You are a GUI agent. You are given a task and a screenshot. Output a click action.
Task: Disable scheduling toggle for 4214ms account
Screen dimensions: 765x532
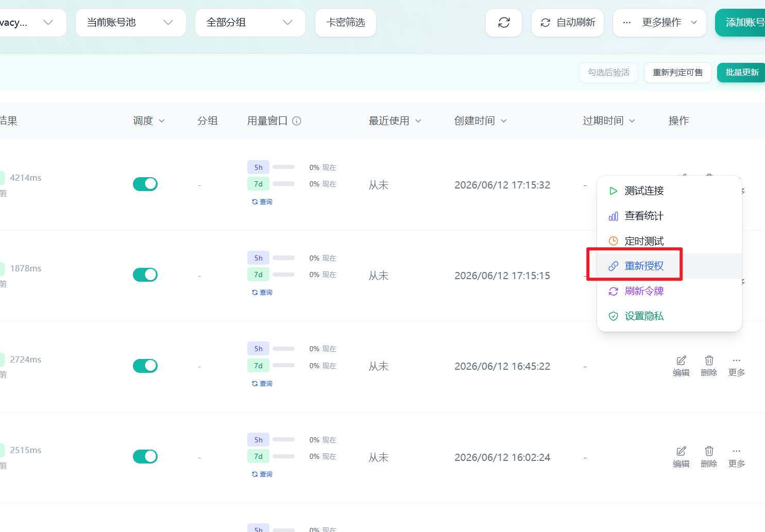(145, 184)
